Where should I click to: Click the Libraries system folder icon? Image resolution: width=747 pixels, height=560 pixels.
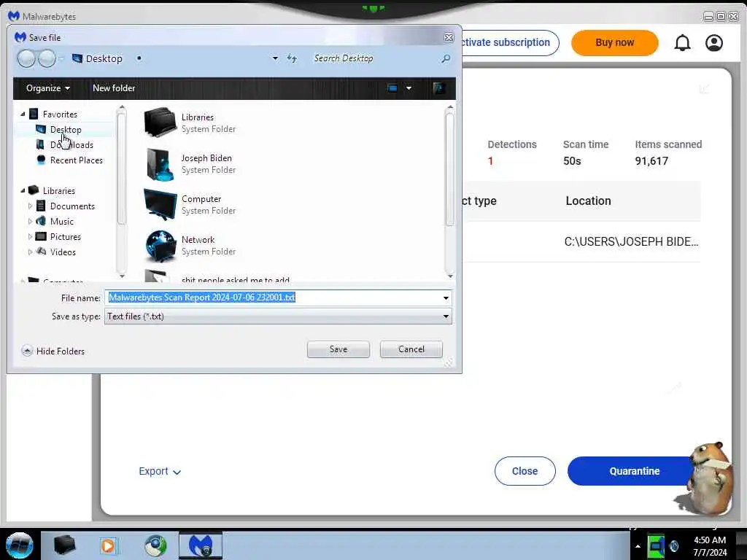pos(160,122)
